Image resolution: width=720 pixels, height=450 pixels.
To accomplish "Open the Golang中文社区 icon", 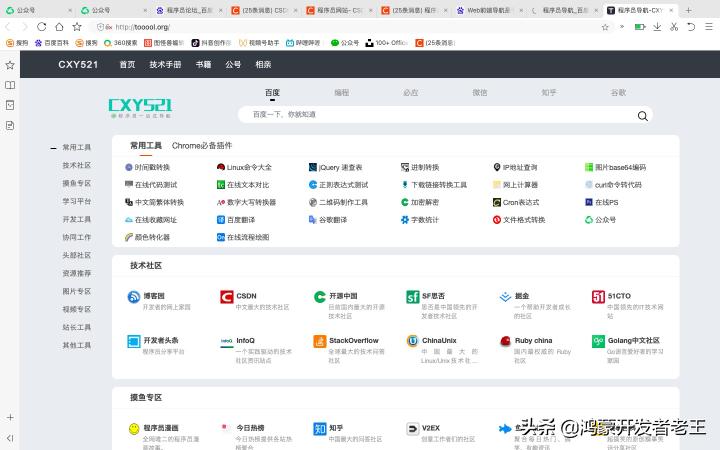I will click(x=598, y=341).
